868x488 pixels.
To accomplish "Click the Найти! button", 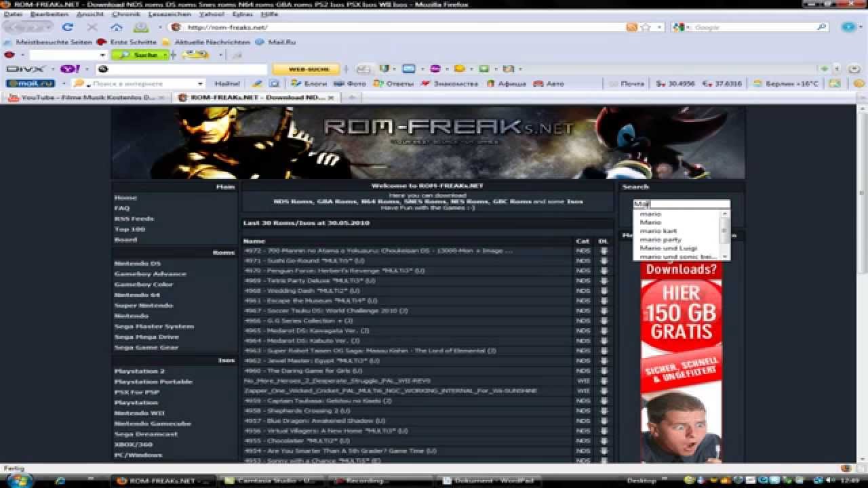I will (227, 83).
